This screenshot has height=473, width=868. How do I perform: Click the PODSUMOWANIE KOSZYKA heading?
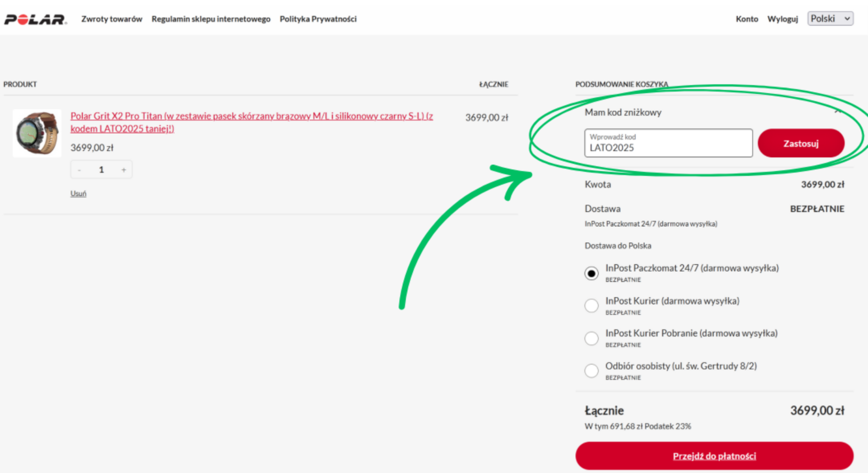click(622, 84)
